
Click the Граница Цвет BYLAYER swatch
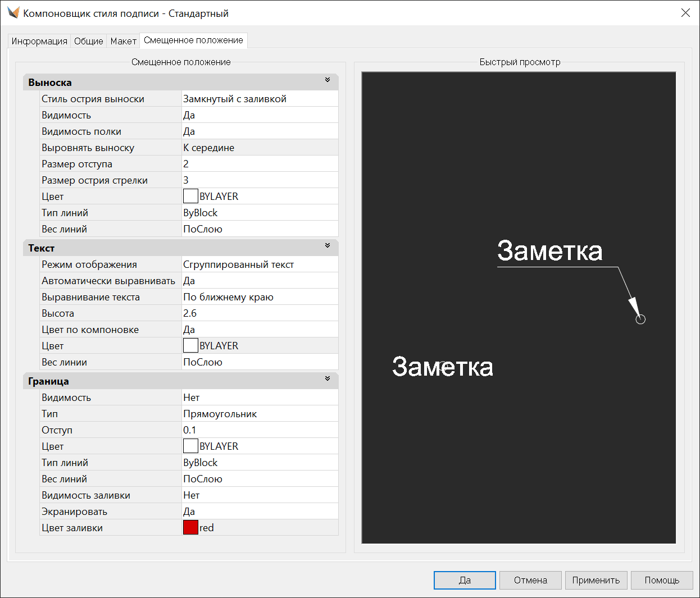[190, 446]
